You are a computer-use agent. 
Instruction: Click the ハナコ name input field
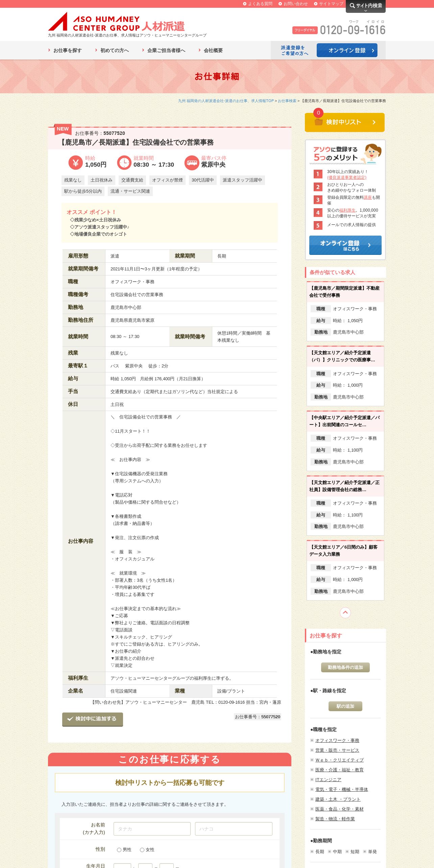coord(234,829)
